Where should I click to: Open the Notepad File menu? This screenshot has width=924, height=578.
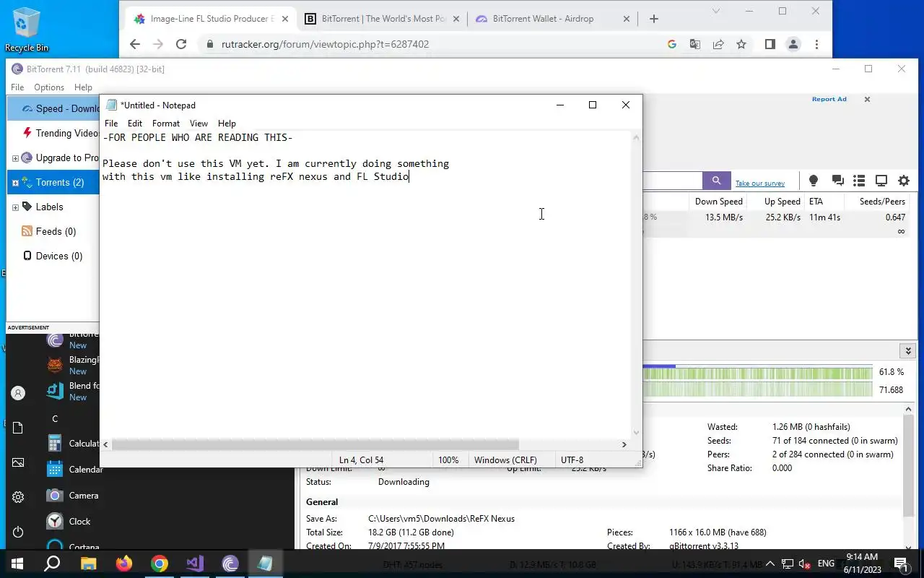click(x=111, y=124)
